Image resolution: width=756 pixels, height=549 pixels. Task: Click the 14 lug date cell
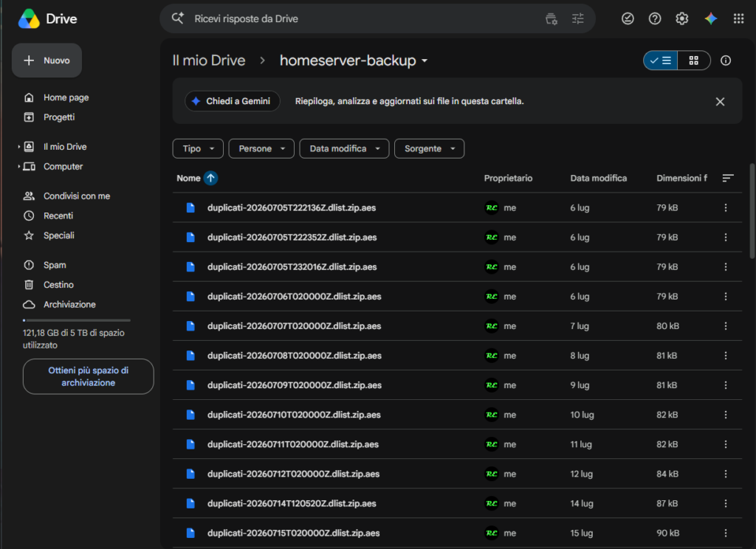pos(581,503)
